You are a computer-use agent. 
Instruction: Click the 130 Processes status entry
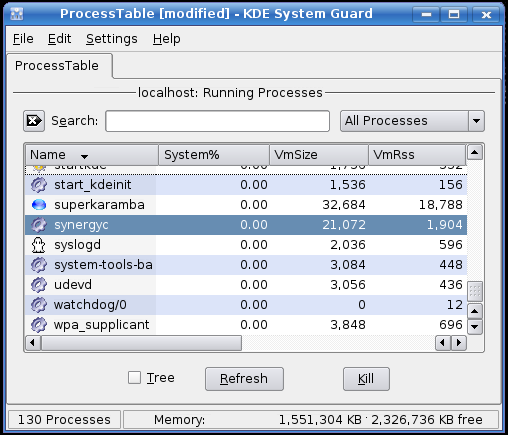[x=64, y=420]
